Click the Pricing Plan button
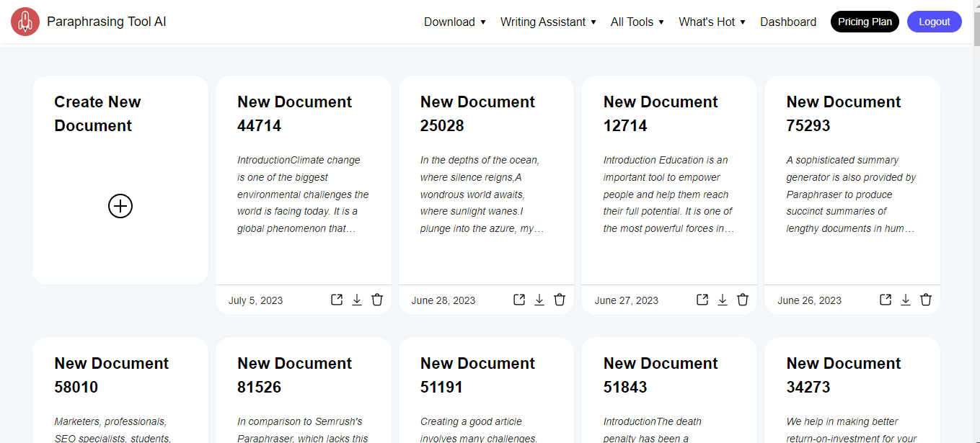This screenshot has height=443, width=980. click(865, 22)
